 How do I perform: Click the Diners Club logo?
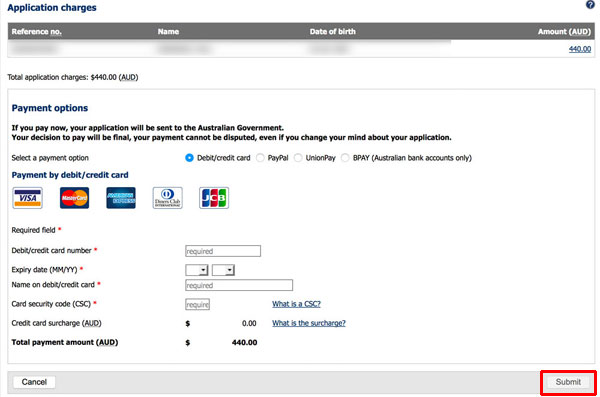(168, 198)
